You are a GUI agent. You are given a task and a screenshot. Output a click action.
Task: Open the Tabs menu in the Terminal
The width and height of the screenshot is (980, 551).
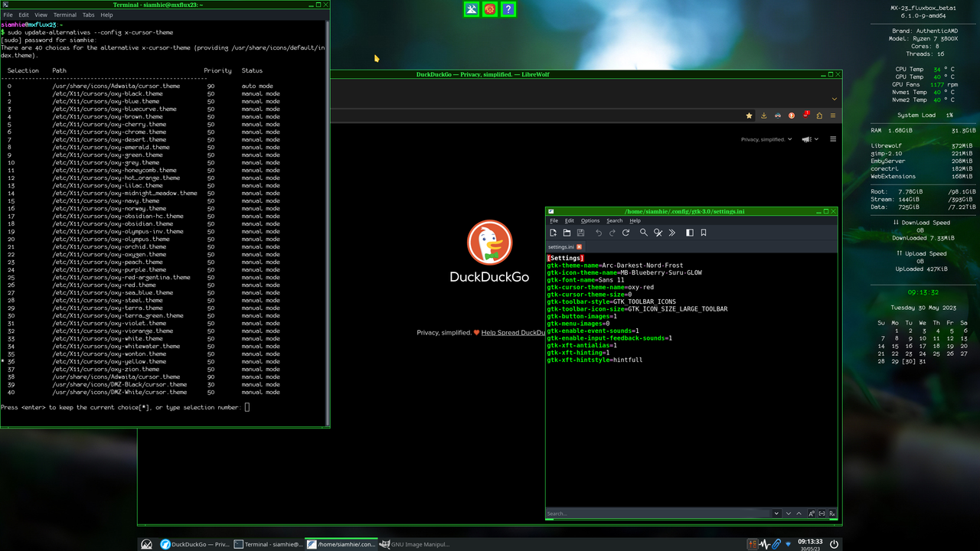point(88,15)
